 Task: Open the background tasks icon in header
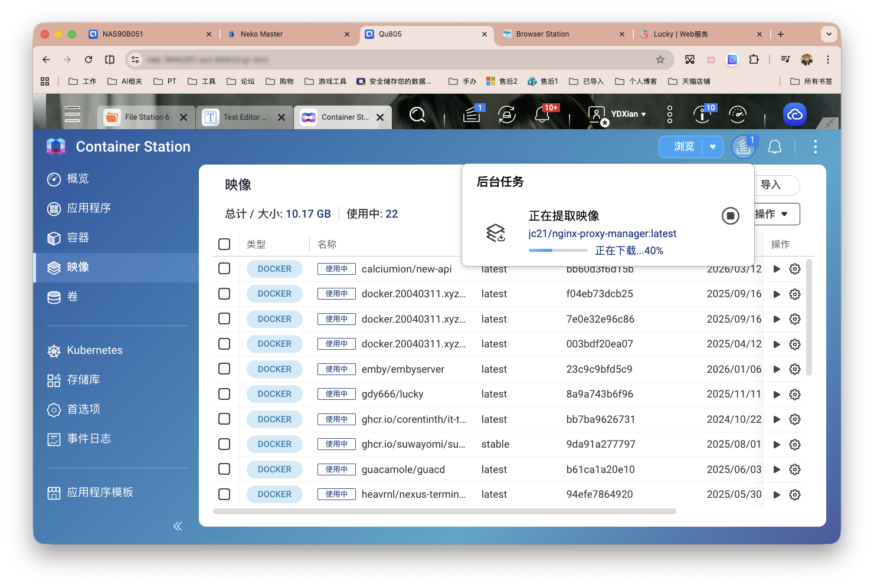click(x=743, y=147)
